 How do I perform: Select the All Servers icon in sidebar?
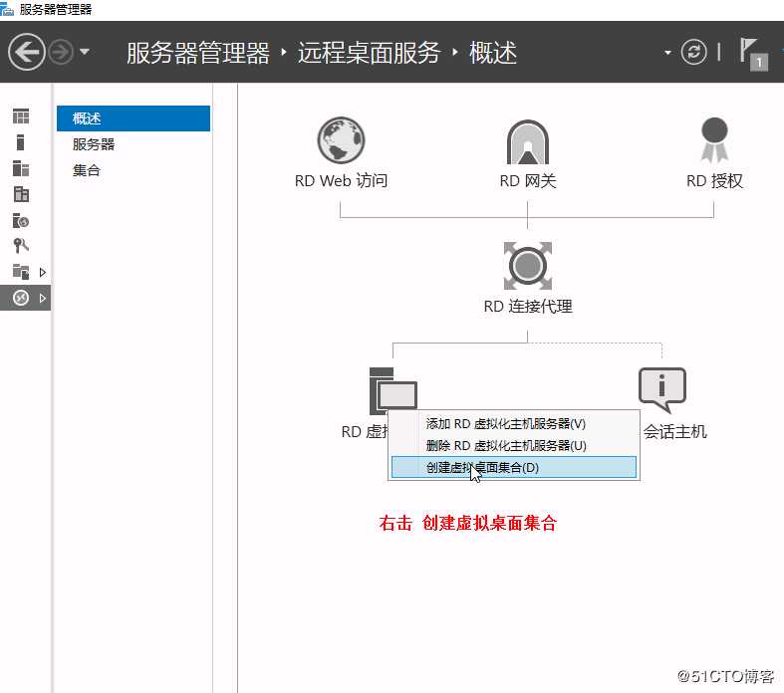point(21,168)
